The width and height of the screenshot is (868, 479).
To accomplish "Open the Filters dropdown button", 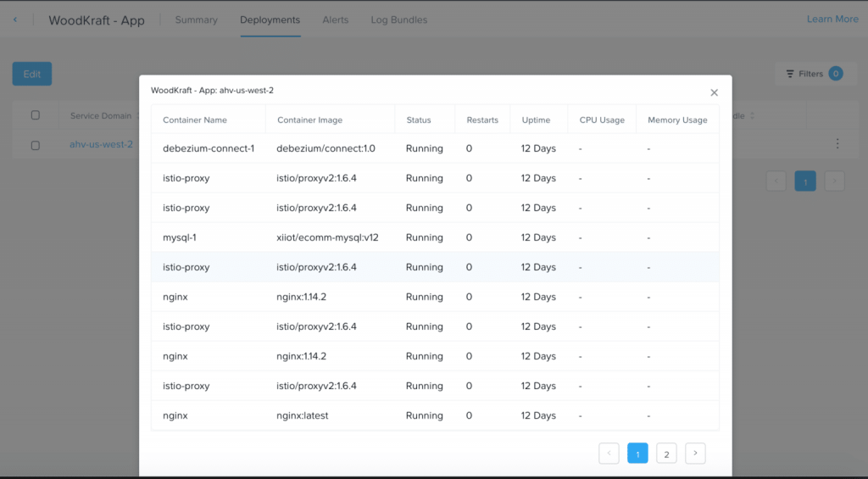I will click(x=810, y=74).
